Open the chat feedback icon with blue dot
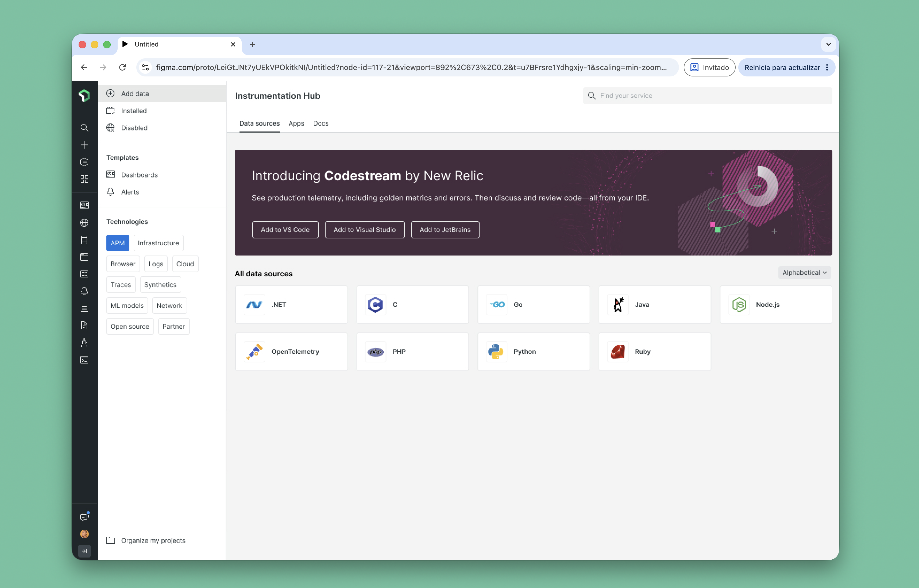This screenshot has height=588, width=919. tap(84, 517)
